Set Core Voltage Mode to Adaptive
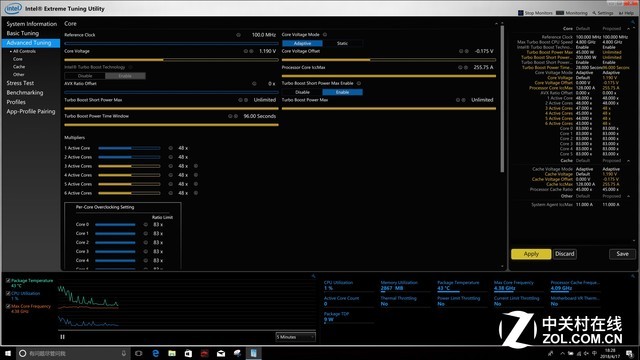Screen dimensions: 640x360 pyautogui.click(x=302, y=43)
